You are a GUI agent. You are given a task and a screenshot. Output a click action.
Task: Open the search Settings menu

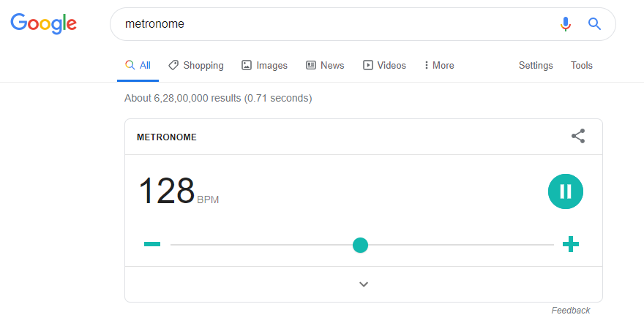pos(536,65)
